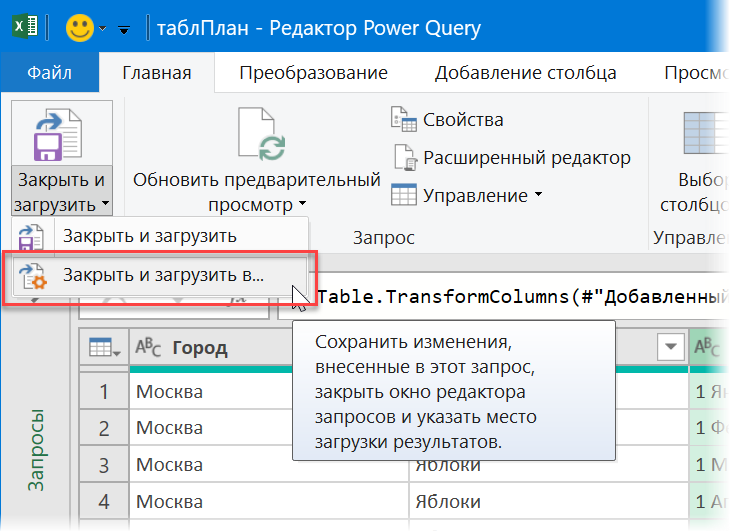Screen dimensions: 730x532
Task: Choose Закрыть и загрузить menu entry
Action: point(160,236)
